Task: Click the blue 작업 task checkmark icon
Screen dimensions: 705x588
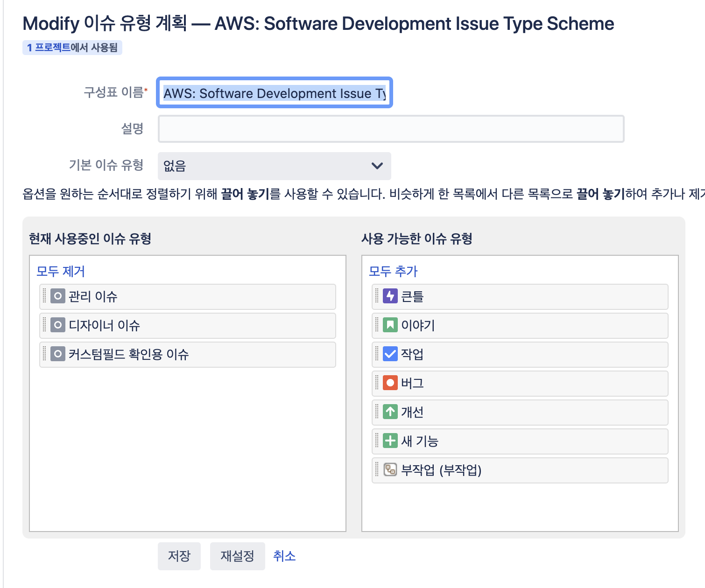Action: (x=390, y=354)
